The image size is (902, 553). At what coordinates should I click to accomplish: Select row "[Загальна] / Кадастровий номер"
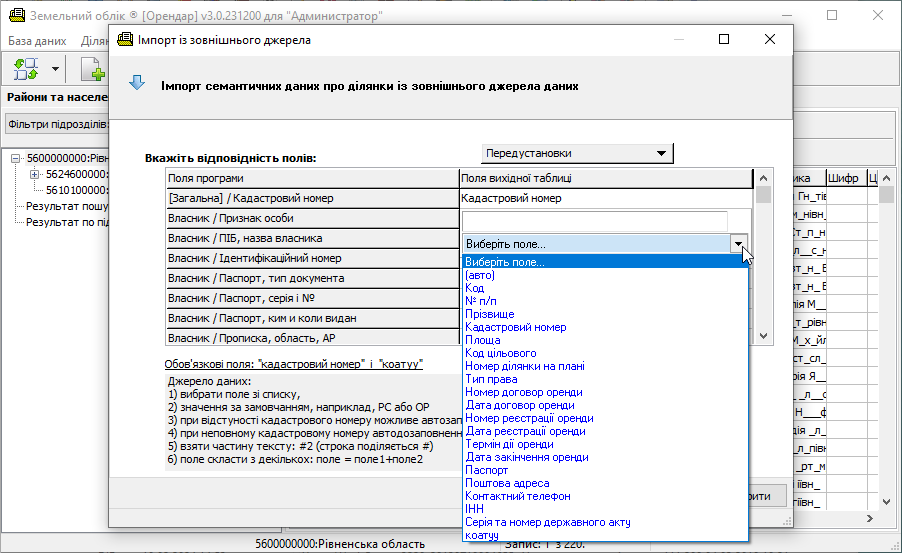coord(312,199)
